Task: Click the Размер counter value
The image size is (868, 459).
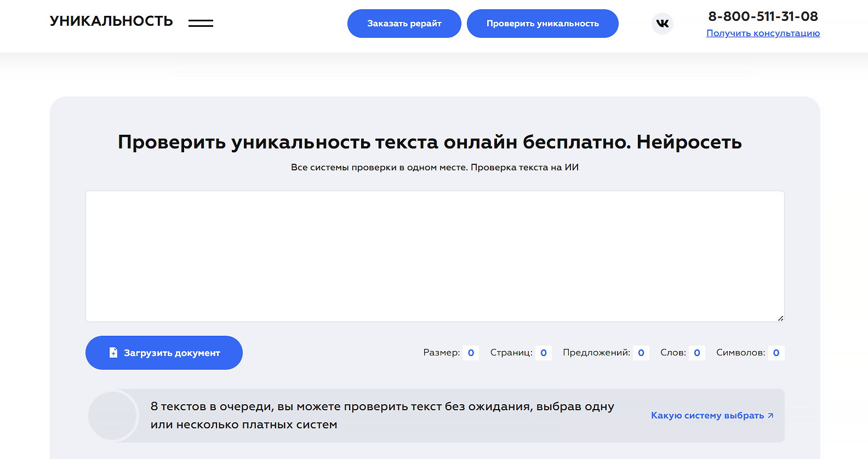Action: [x=471, y=353]
